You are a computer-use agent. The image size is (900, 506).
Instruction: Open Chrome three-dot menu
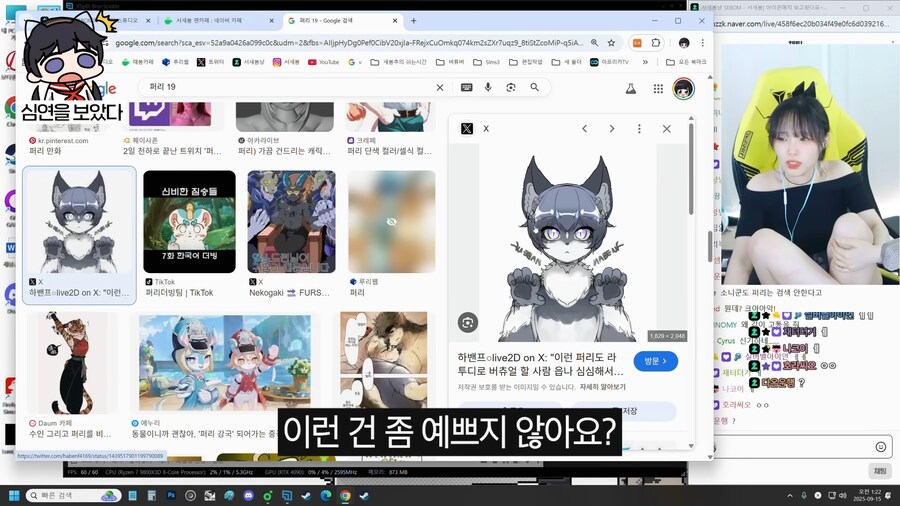click(x=703, y=43)
